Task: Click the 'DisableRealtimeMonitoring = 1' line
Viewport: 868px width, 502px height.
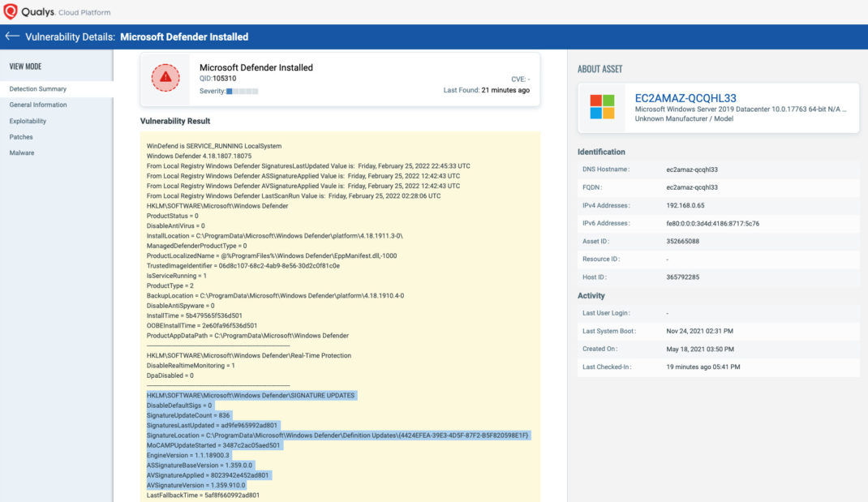Action: point(191,365)
